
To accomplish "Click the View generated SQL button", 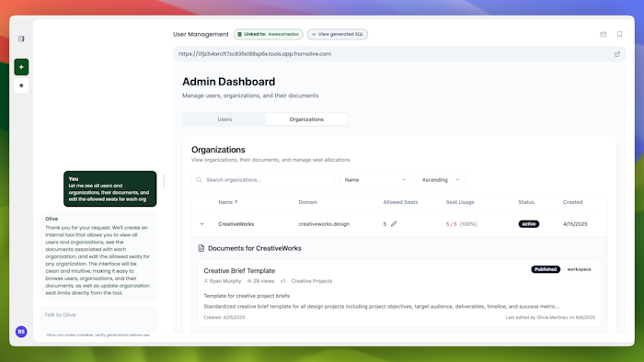I will [338, 34].
